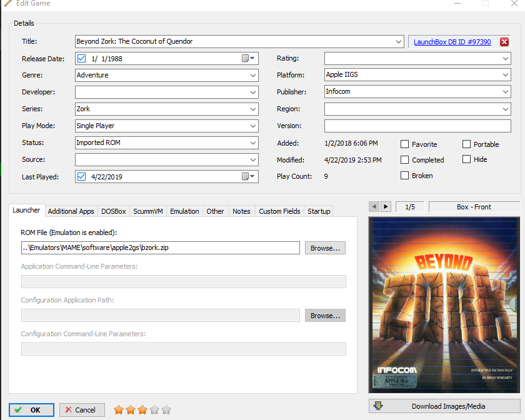Browse for the ROM file
Screen dimensions: 525x420
[x=325, y=248]
